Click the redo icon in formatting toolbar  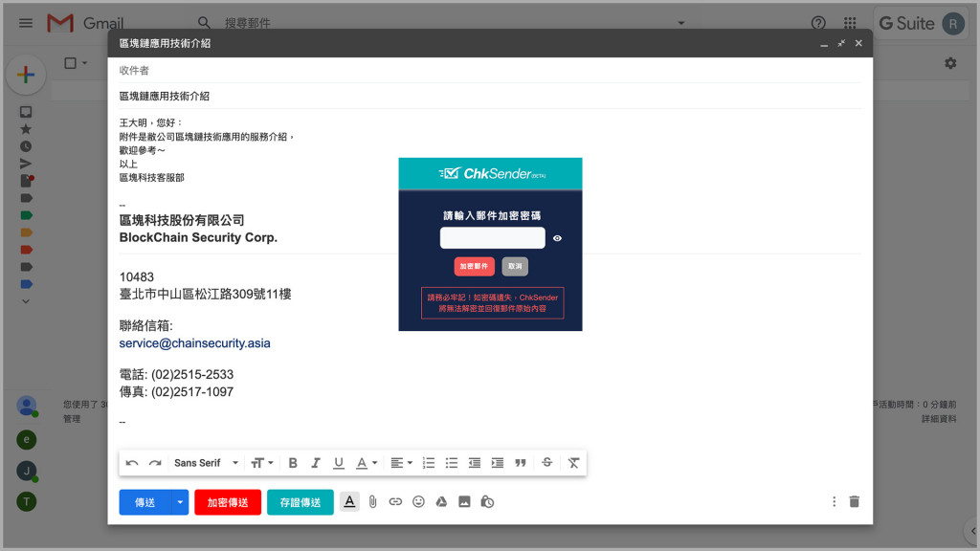click(x=155, y=463)
